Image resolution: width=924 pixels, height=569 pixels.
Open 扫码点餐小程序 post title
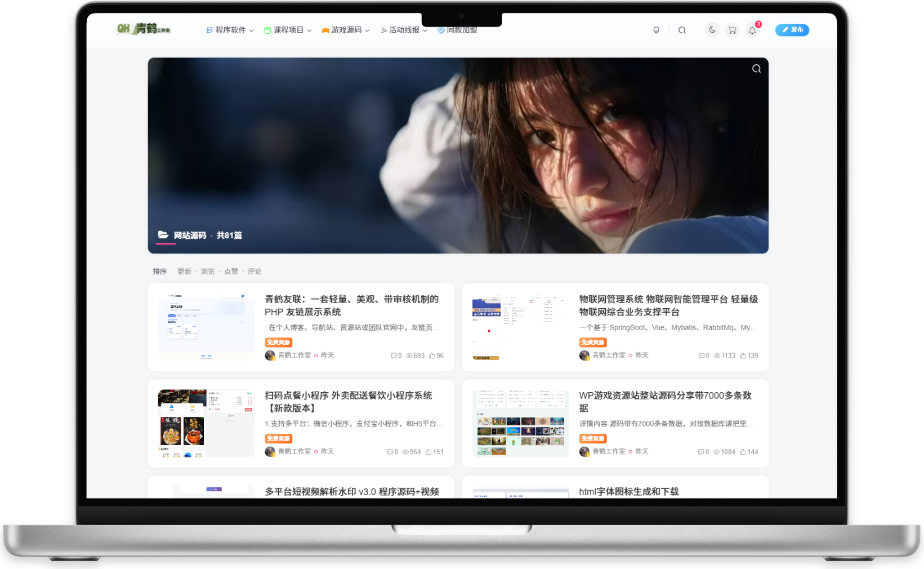[349, 402]
